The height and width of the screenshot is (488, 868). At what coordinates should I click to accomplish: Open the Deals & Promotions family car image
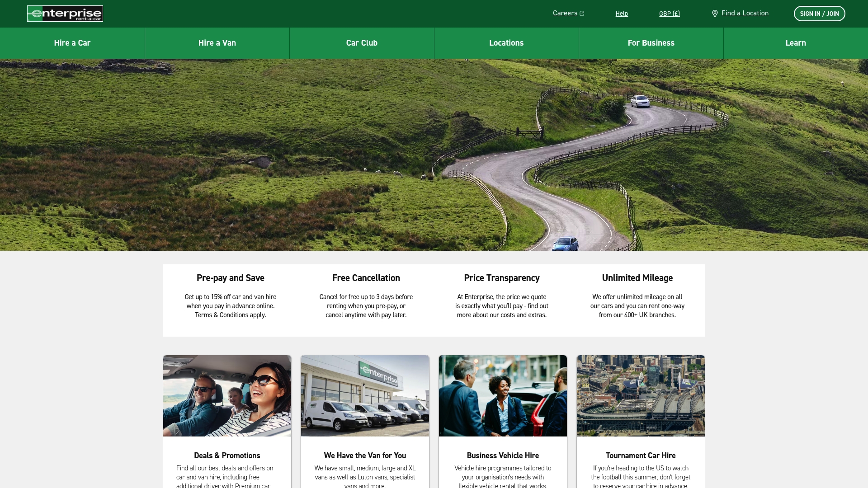(227, 395)
